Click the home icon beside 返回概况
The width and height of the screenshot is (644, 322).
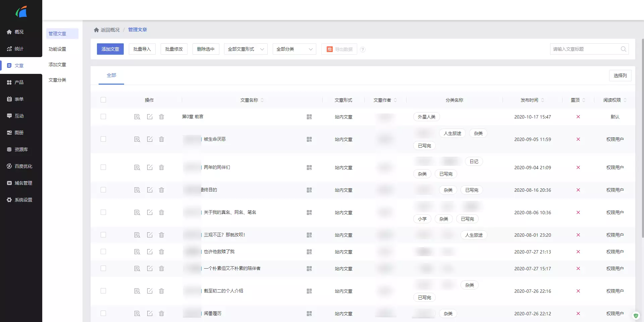pyautogui.click(x=96, y=30)
